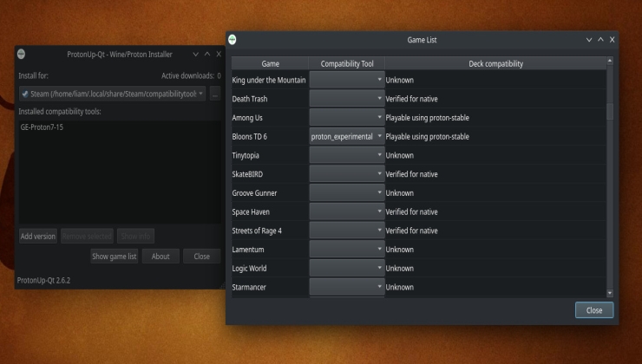Viewport: 642px width, 364px height.
Task: Select the Death Trash game cell
Action: click(270, 99)
